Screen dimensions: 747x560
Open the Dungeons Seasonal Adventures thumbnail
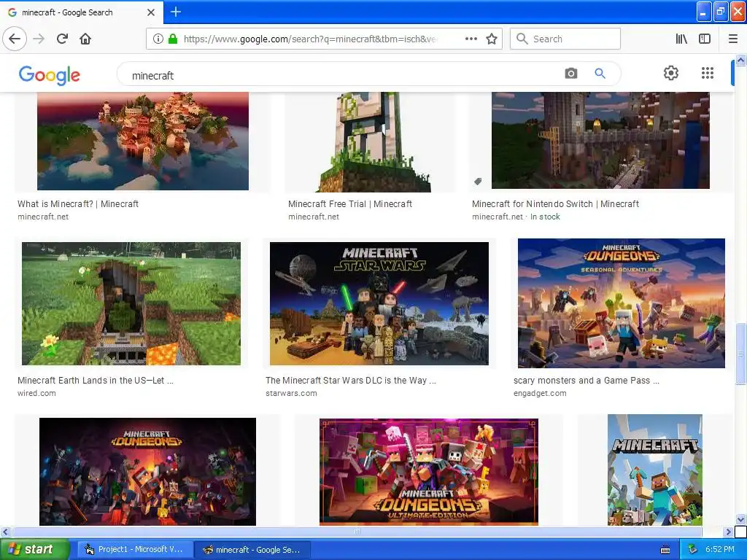tap(622, 303)
